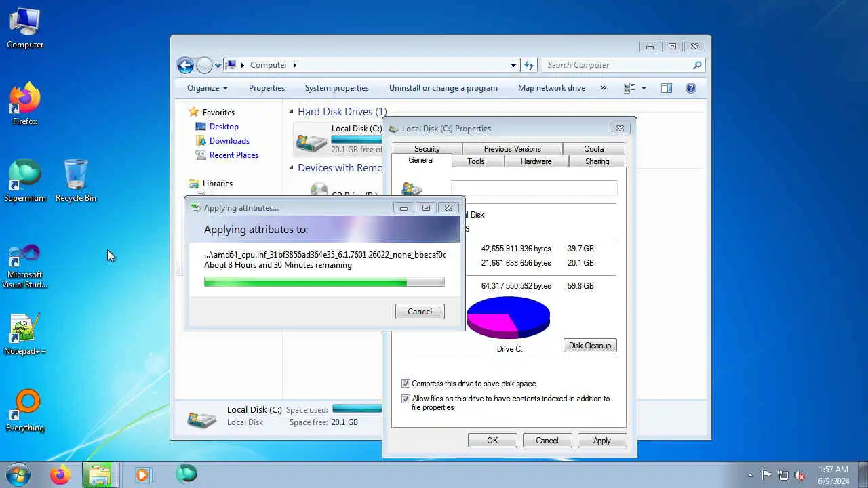
Task: Click the Explorer Back navigation button
Action: pyautogui.click(x=185, y=65)
